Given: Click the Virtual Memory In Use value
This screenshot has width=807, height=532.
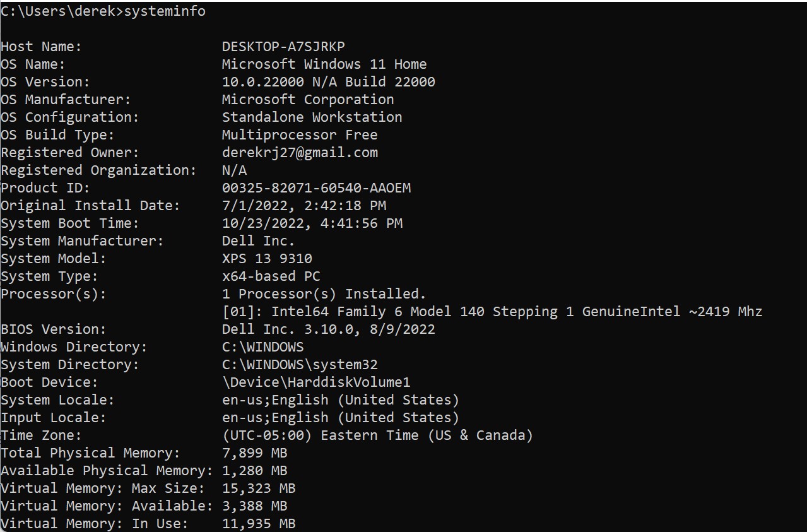Looking at the screenshot, I should tap(259, 524).
